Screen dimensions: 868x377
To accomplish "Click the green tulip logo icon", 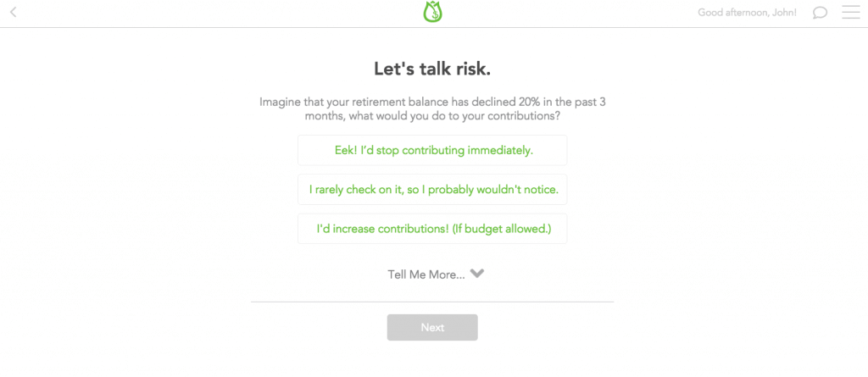I will pyautogui.click(x=432, y=12).
